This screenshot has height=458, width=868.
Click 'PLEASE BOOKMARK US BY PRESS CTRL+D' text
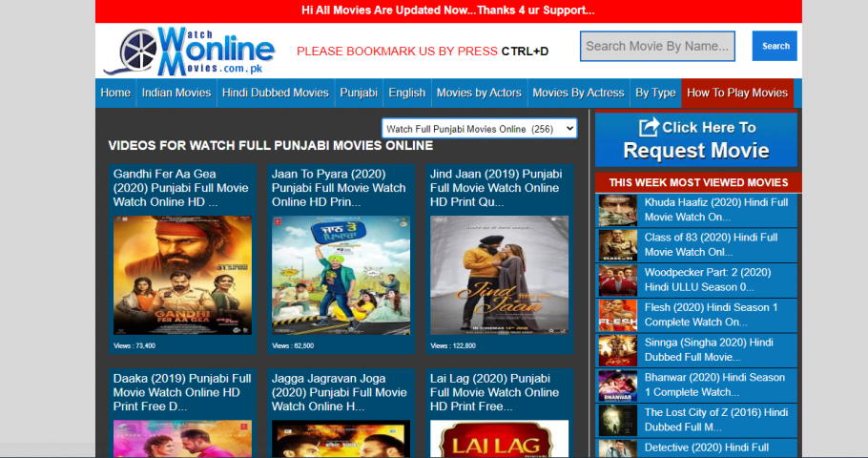pos(423,52)
